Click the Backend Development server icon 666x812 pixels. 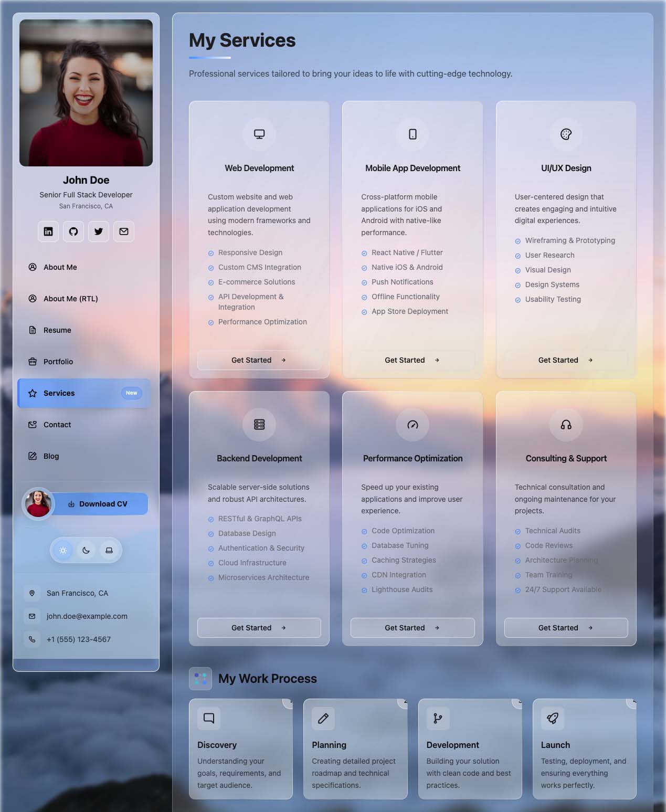coord(259,425)
